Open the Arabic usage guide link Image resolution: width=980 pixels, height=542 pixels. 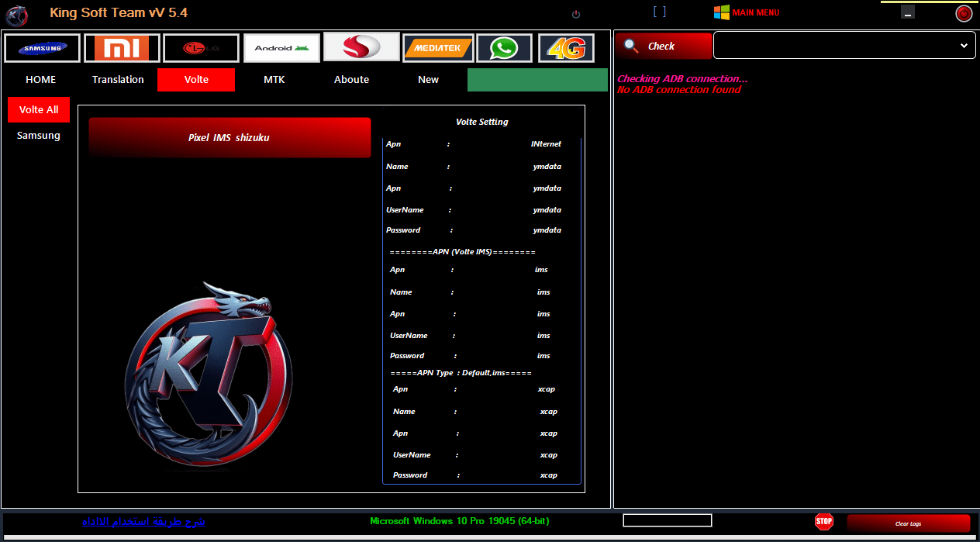click(x=143, y=521)
